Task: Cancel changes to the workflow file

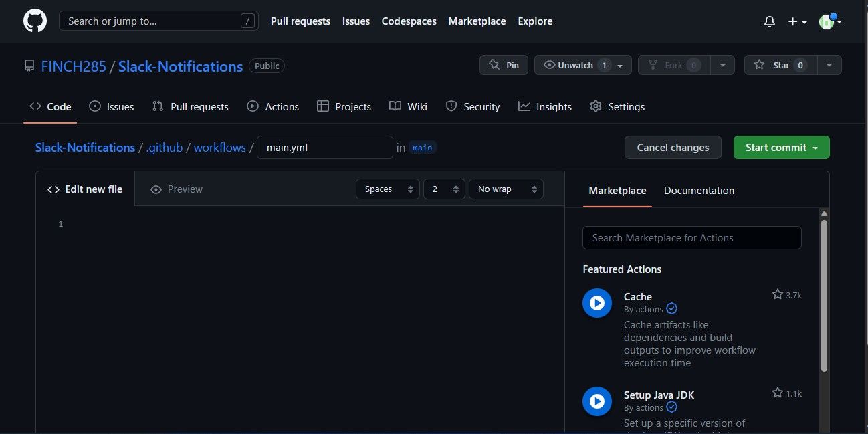Action: (672, 147)
